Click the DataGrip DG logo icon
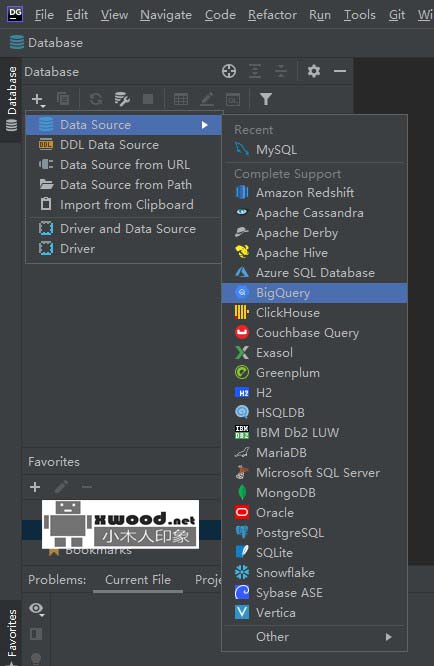434x666 pixels. pos(15,14)
